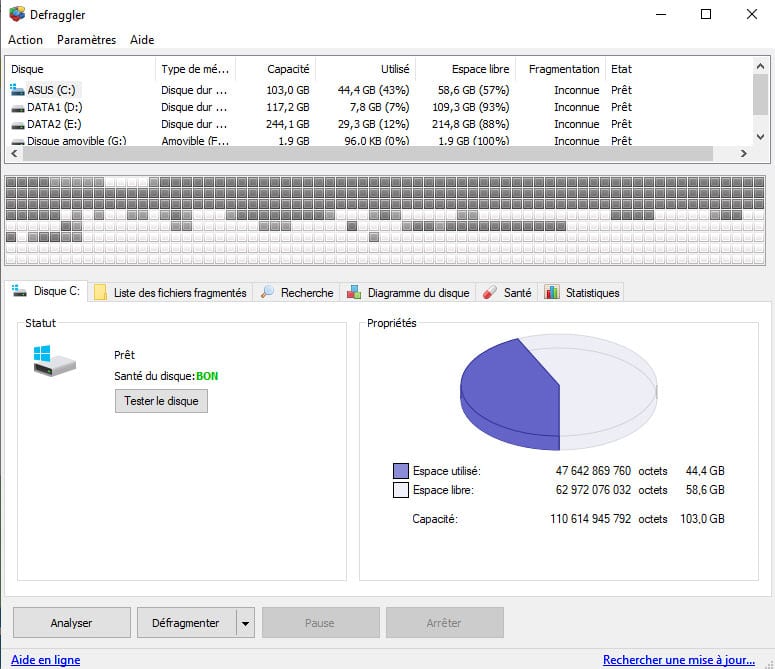The image size is (775, 669).
Task: Click the Tester le disque button
Action: pyautogui.click(x=161, y=401)
